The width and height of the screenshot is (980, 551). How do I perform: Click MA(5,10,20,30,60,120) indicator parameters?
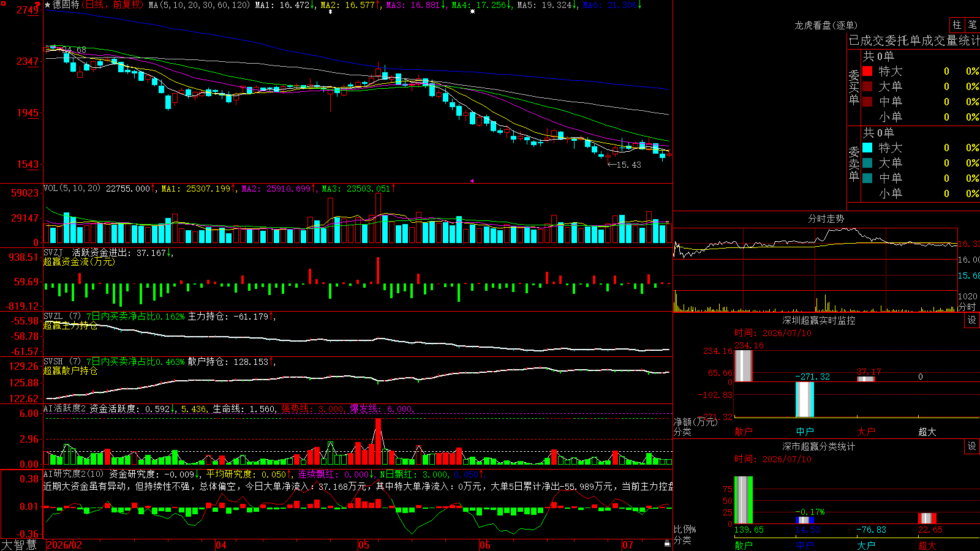click(x=199, y=5)
